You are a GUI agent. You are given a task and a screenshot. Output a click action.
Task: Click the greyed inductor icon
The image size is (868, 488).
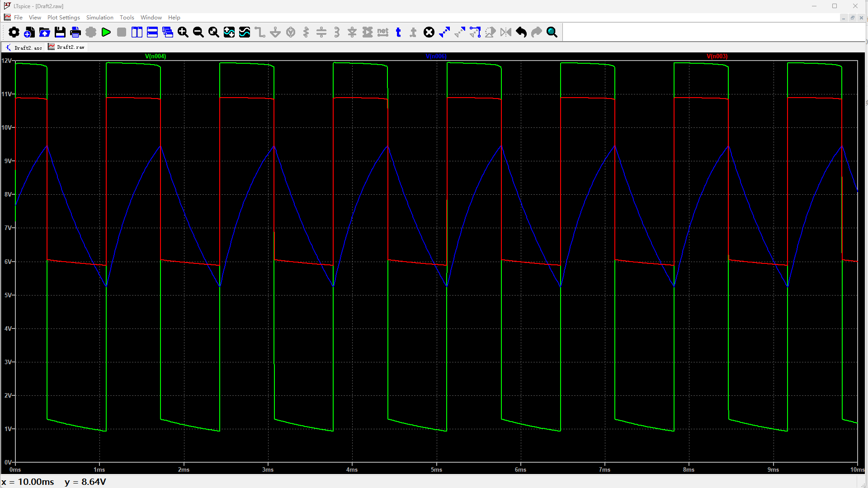[x=337, y=32]
